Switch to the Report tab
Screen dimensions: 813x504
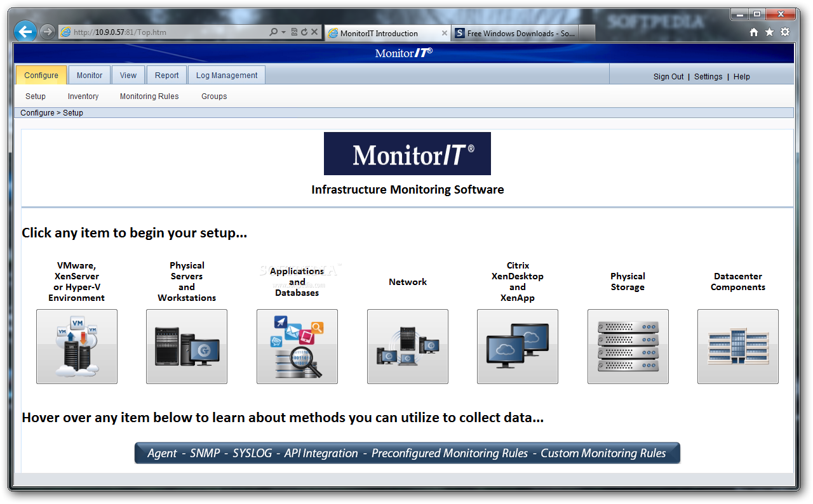click(167, 75)
